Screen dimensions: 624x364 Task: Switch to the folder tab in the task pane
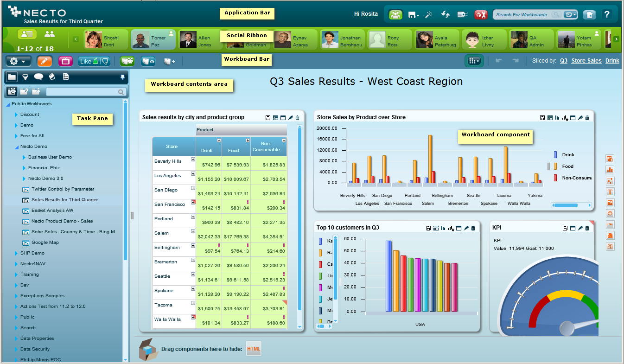(x=12, y=77)
